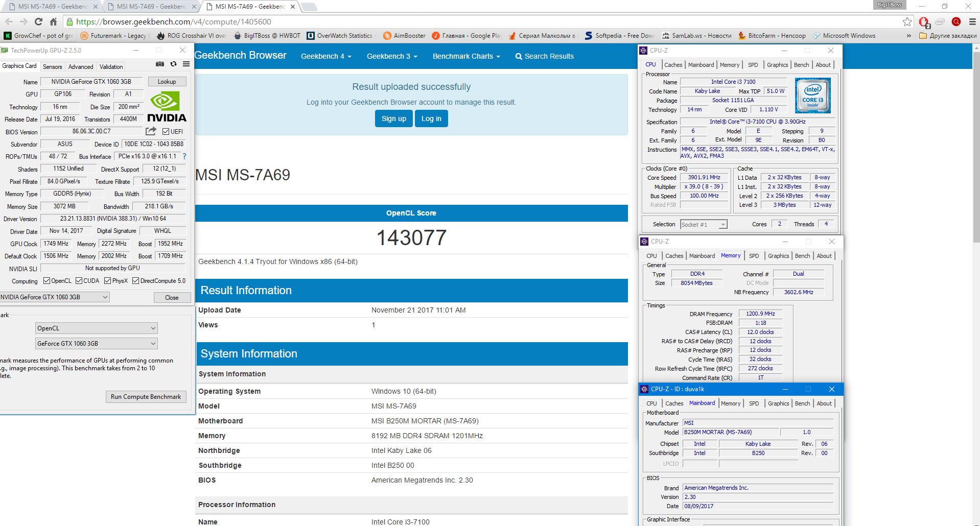Click the Intel extension icon in toolbar
Screen dimensions: 980x526
tap(940, 21)
